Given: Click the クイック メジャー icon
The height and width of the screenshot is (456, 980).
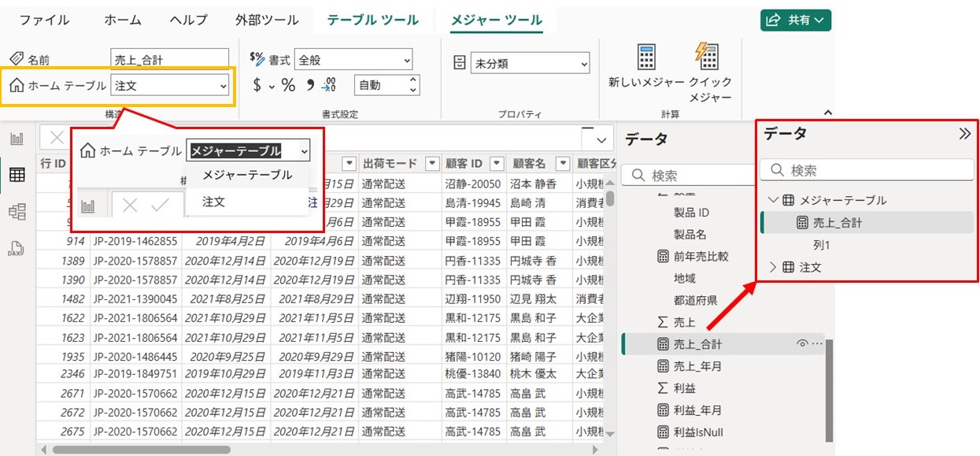Looking at the screenshot, I should tap(708, 57).
